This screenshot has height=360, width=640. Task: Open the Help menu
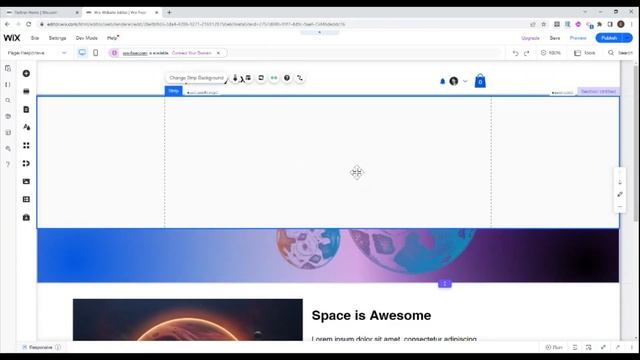coord(112,38)
